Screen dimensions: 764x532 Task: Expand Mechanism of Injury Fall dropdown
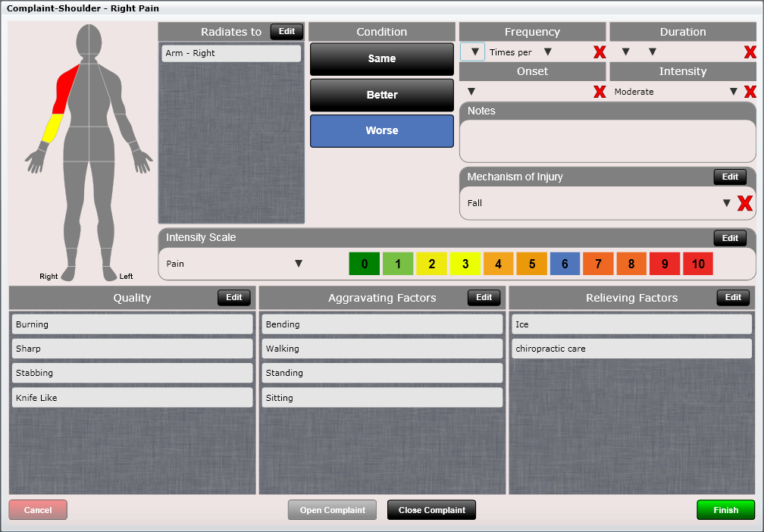726,203
